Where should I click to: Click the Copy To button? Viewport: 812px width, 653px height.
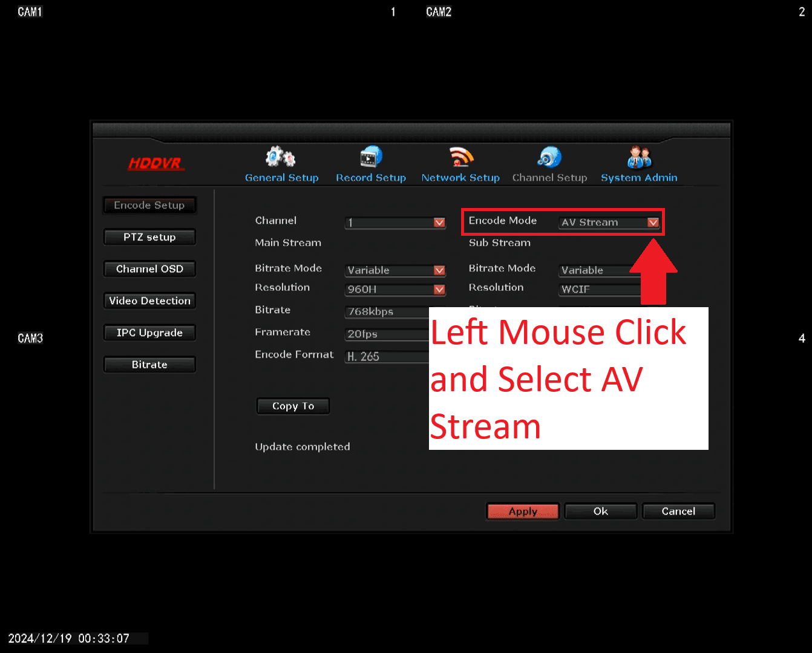tap(293, 406)
